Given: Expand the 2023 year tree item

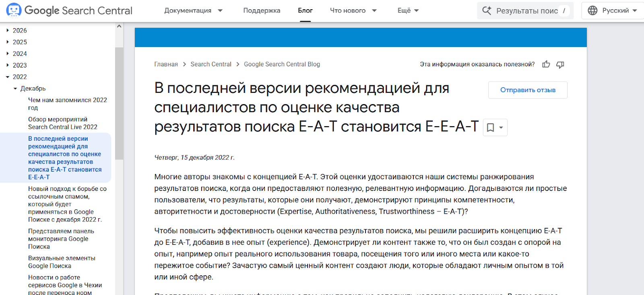Looking at the screenshot, I should pyautogui.click(x=8, y=65).
